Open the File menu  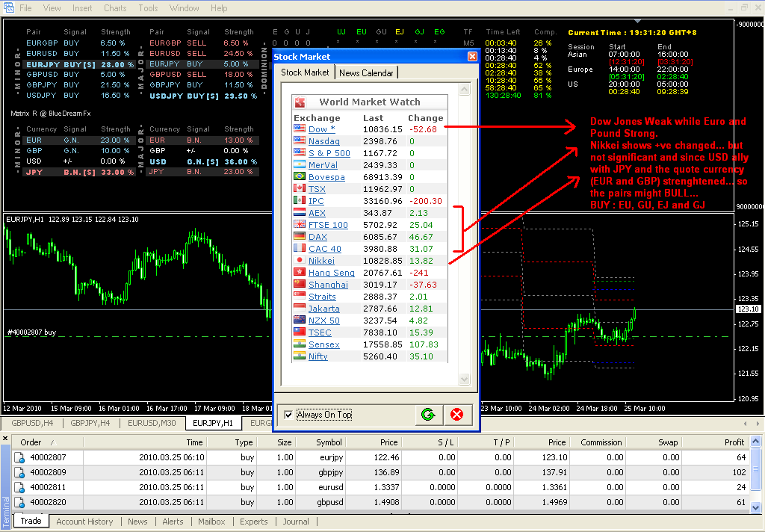[25, 8]
